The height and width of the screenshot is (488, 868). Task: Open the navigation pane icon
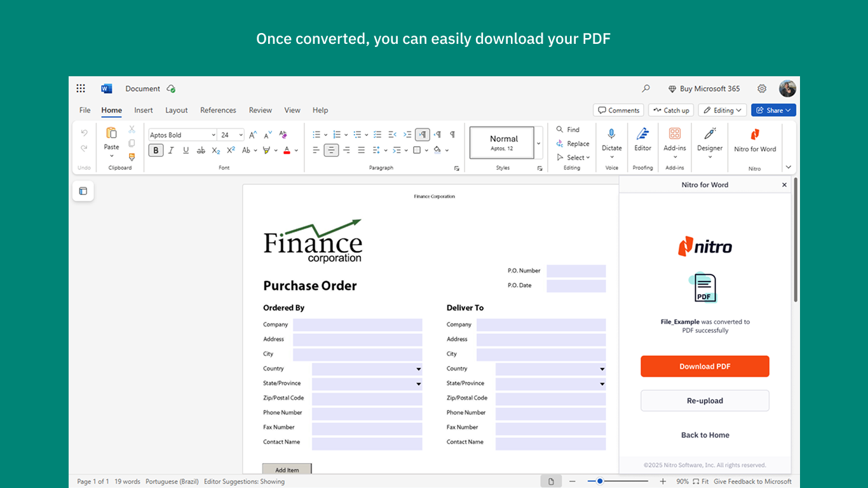83,191
